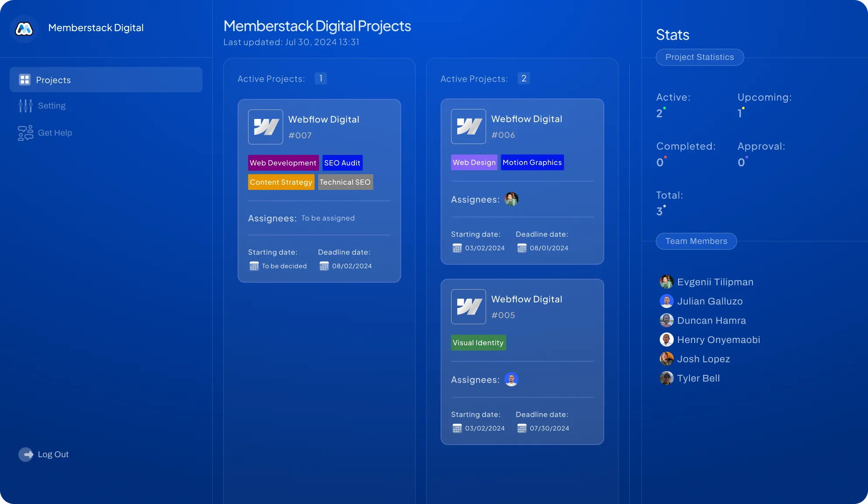Click the Motion Graphics tag
The image size is (868, 504).
[x=532, y=162]
